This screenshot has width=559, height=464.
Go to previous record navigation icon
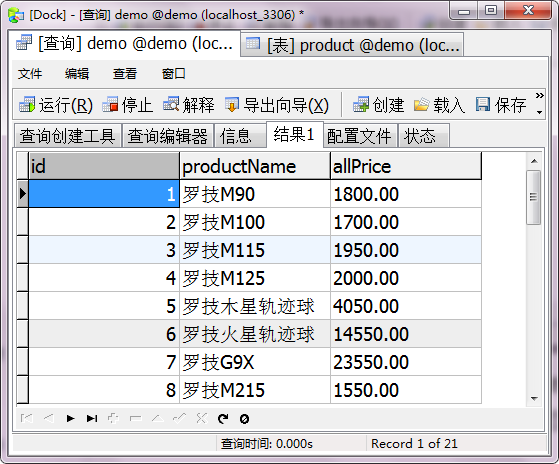tap(49, 418)
